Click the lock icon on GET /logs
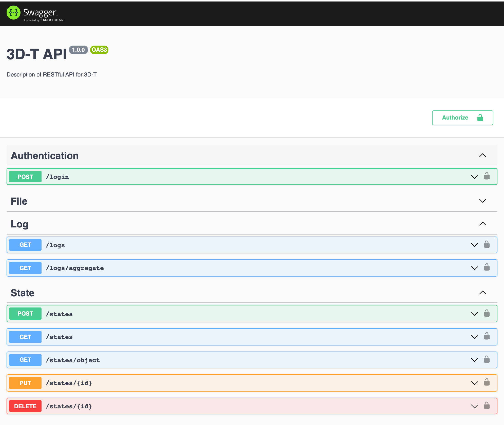 click(x=487, y=244)
